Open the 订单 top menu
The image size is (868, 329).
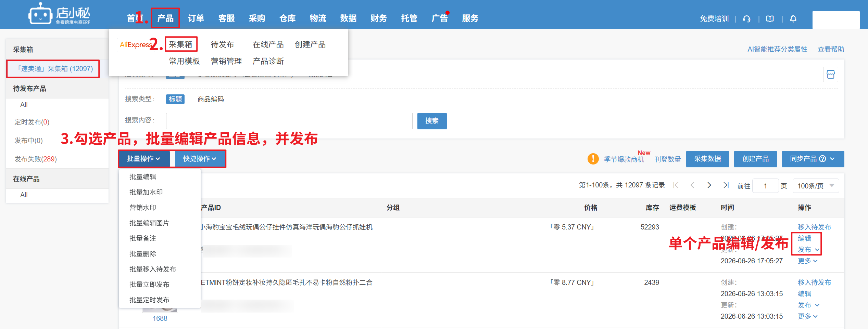point(196,18)
